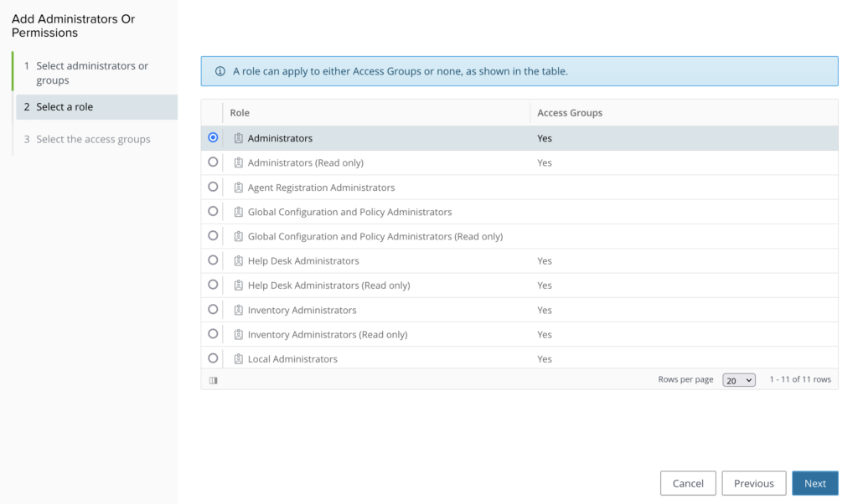
Task: Click the role icon beside Help Desk Administrators
Action: (239, 261)
